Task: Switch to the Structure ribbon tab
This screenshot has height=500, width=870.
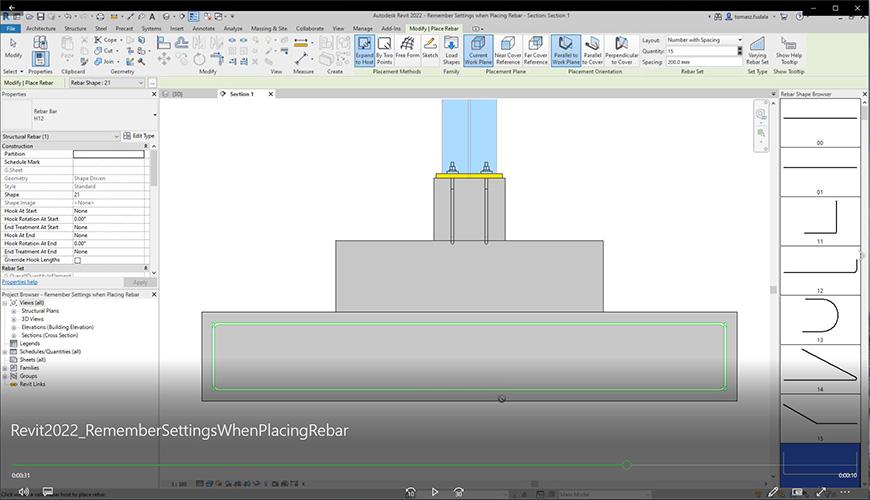Action: tap(75, 28)
